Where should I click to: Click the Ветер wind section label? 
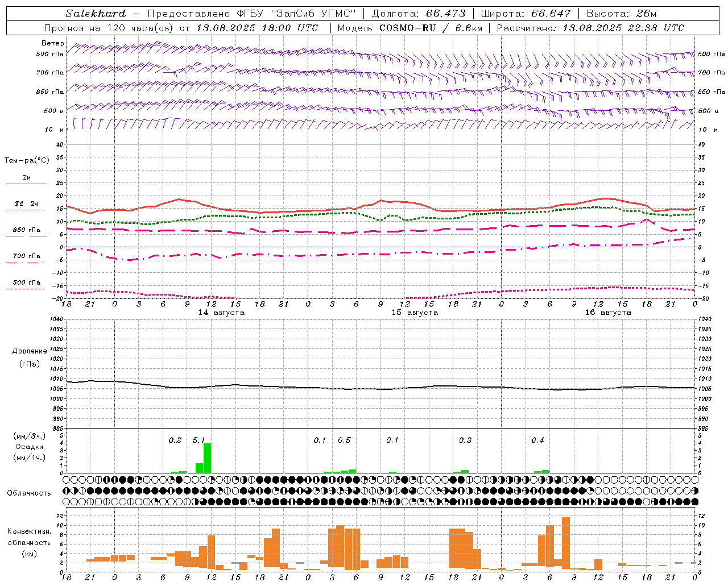point(53,43)
